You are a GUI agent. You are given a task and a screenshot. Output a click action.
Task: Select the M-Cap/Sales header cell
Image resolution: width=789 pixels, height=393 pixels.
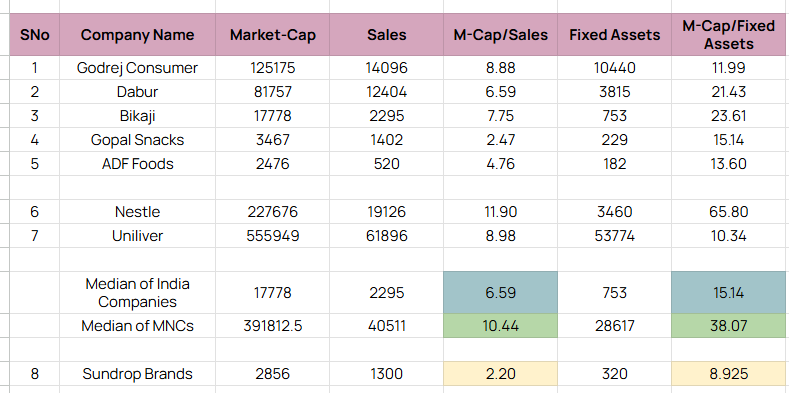[x=500, y=35]
